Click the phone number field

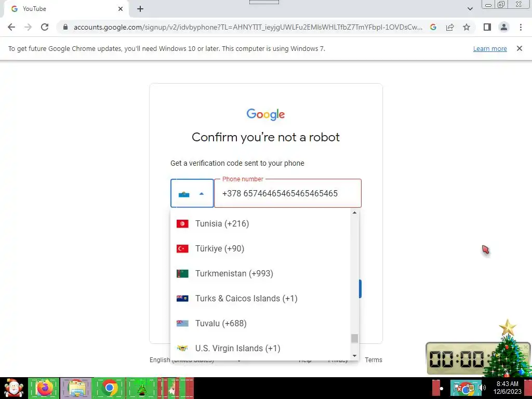(x=288, y=193)
